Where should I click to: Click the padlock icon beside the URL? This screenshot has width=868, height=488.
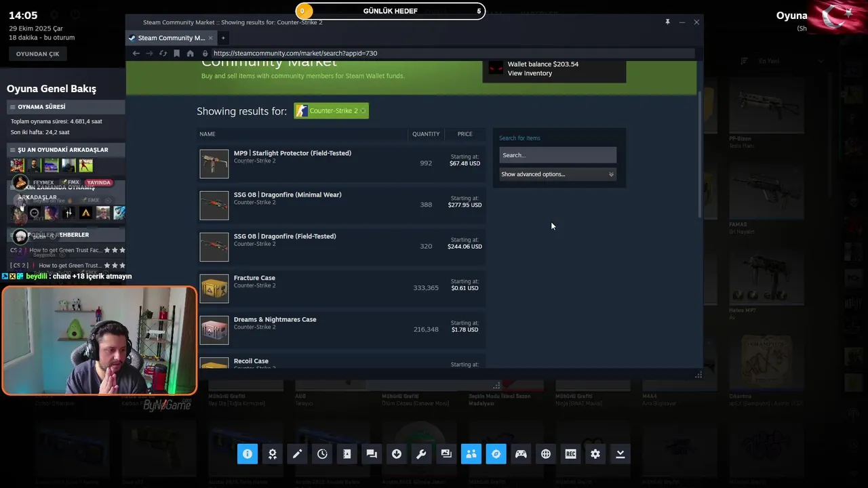(x=205, y=54)
